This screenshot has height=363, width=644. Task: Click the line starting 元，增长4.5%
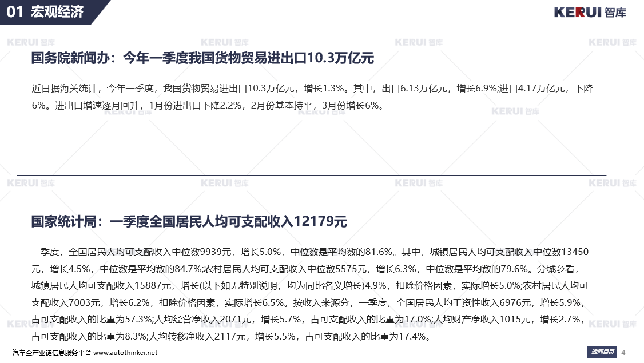click(306, 269)
